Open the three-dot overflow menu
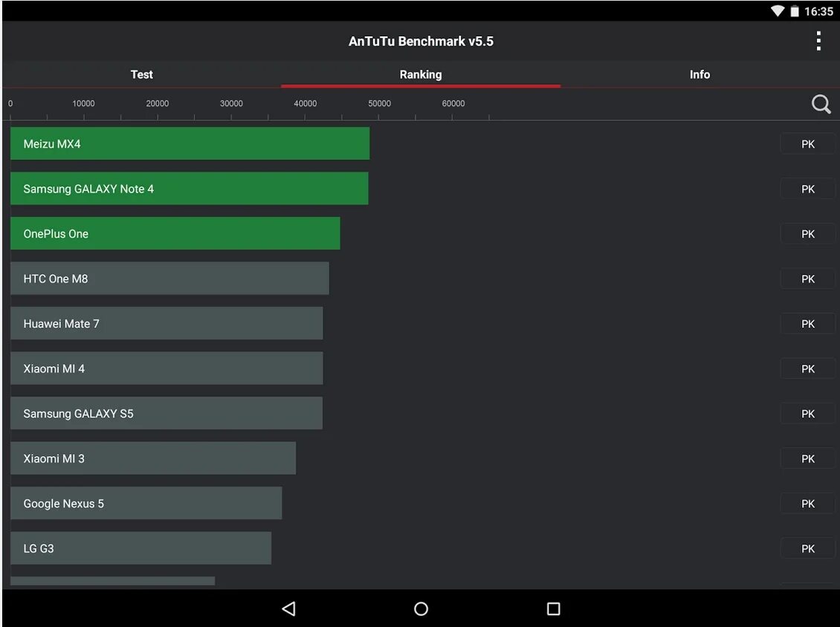The height and width of the screenshot is (627, 840). click(818, 41)
